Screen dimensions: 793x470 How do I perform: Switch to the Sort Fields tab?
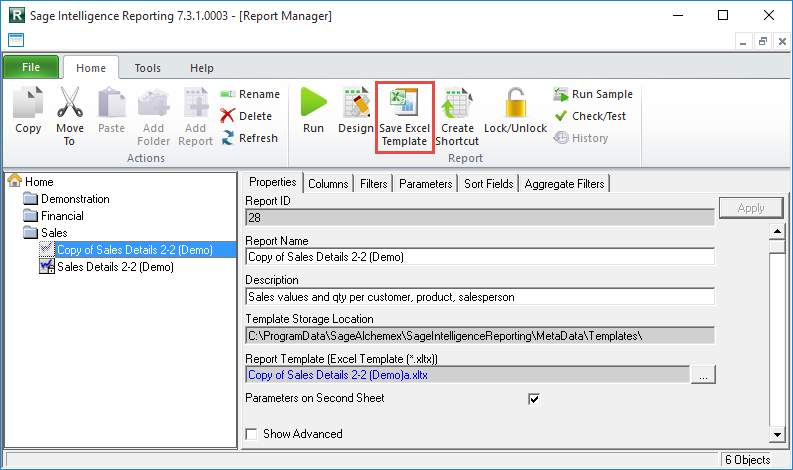pos(489,184)
